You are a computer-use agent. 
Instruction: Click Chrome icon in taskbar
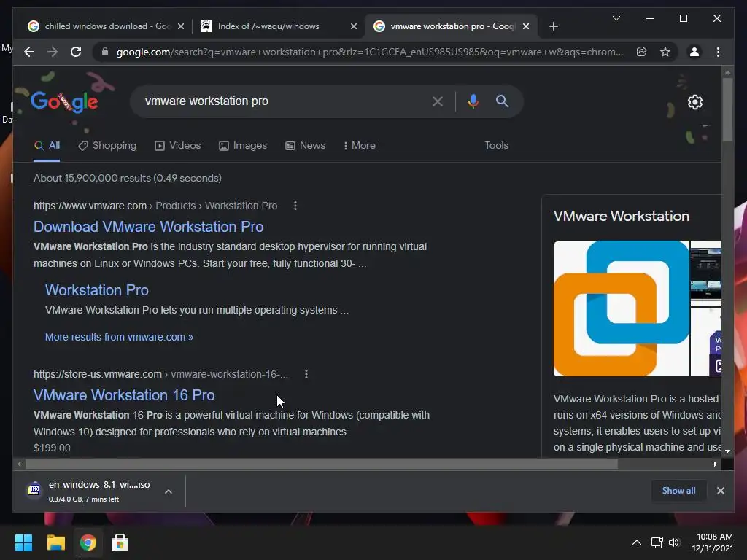pos(88,542)
